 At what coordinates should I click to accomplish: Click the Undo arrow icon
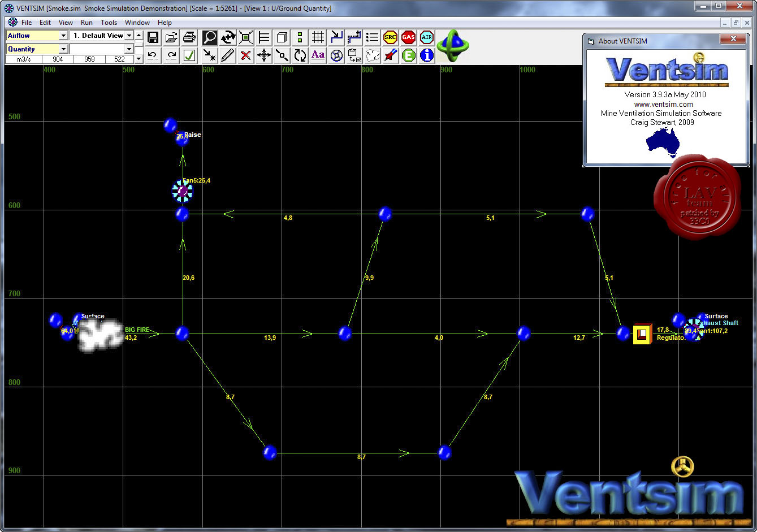pyautogui.click(x=153, y=55)
